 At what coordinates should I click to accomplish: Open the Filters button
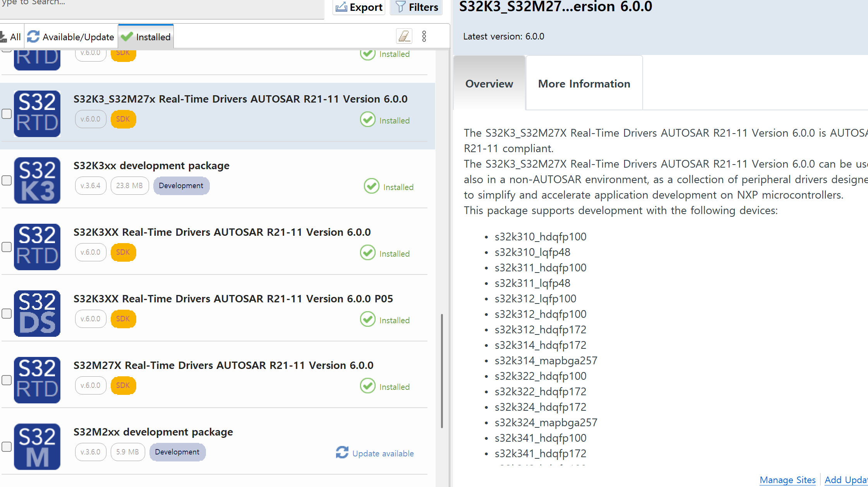coord(416,7)
